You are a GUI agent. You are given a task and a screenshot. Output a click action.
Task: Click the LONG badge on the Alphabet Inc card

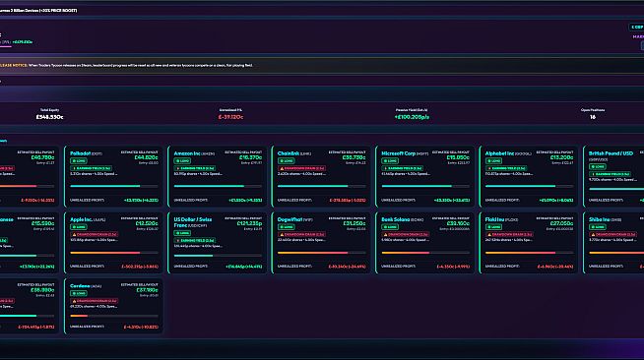click(x=493, y=161)
